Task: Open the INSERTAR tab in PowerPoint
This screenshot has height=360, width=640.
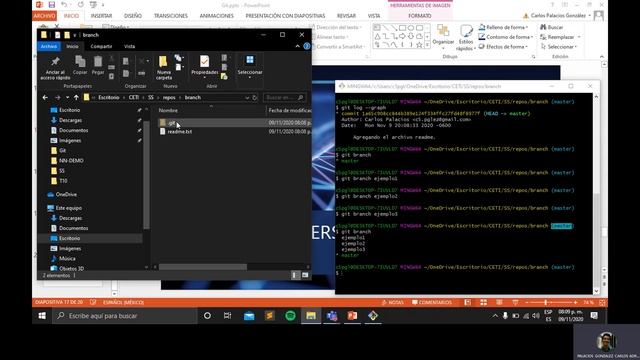Action: pos(101,16)
